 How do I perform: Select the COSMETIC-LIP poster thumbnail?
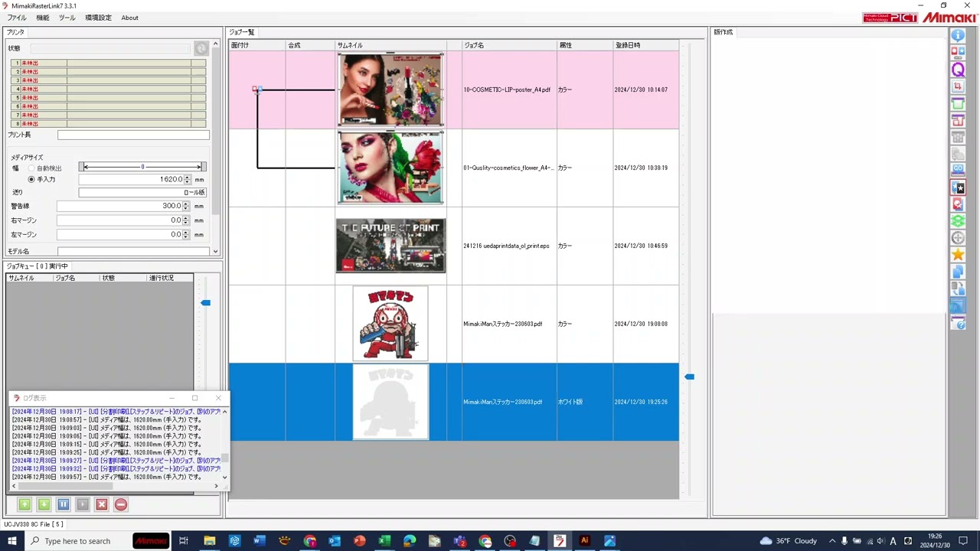click(390, 90)
